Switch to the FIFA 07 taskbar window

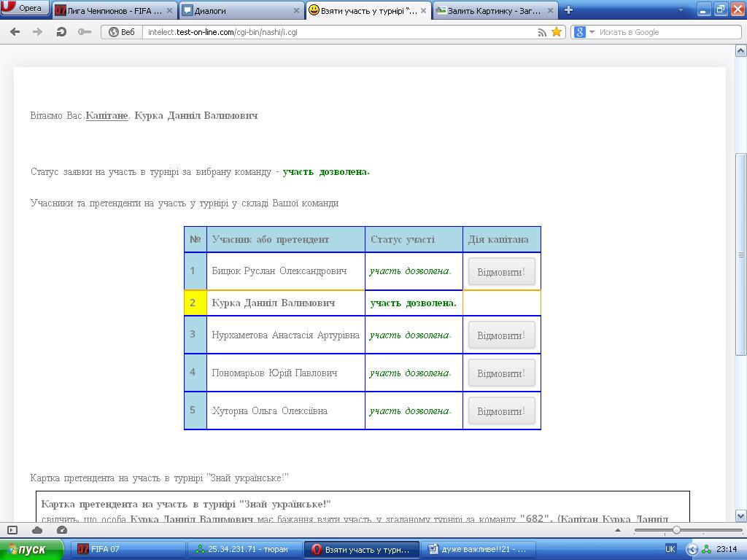[128, 549]
